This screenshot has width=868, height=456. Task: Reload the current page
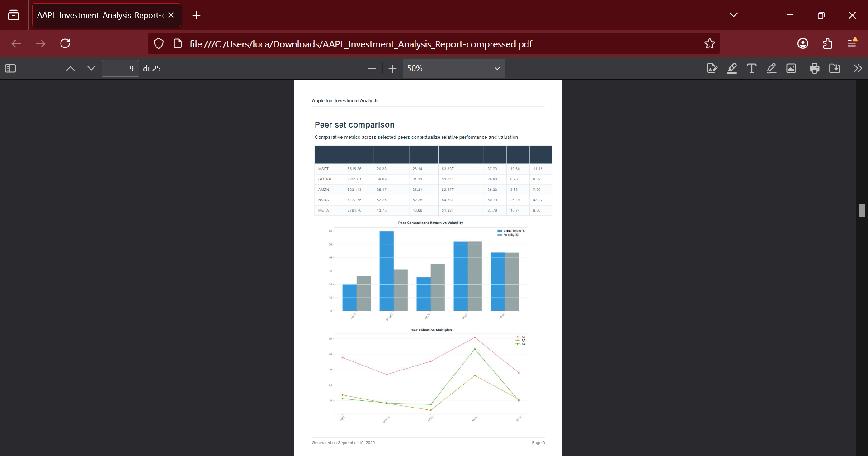65,43
